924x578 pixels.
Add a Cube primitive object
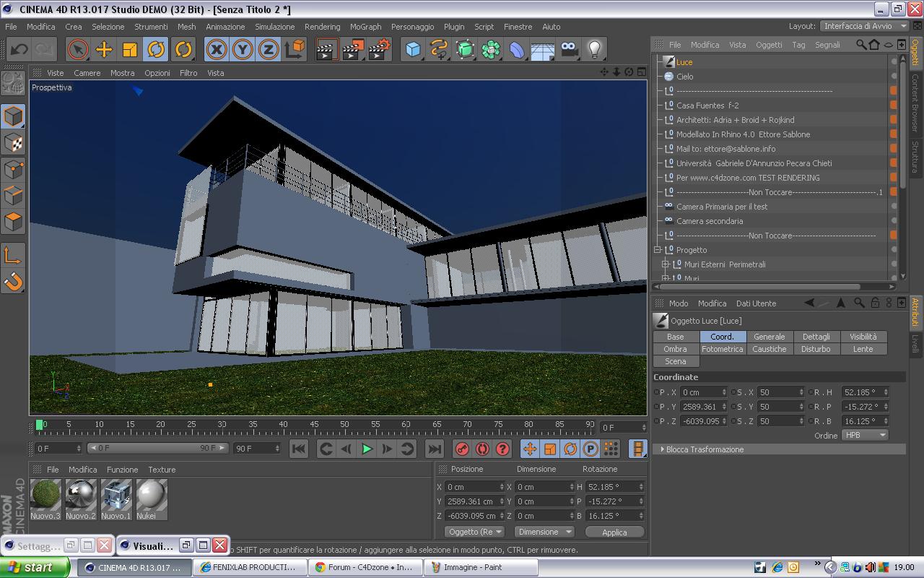coord(413,49)
